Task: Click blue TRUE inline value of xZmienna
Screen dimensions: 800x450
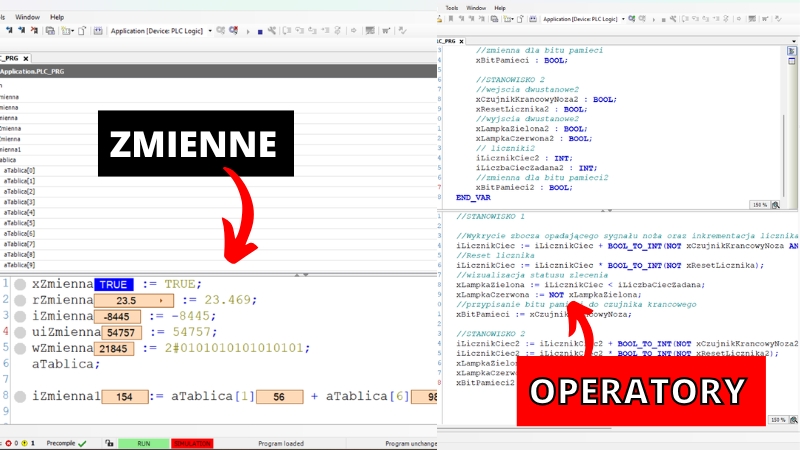Action: tap(114, 285)
